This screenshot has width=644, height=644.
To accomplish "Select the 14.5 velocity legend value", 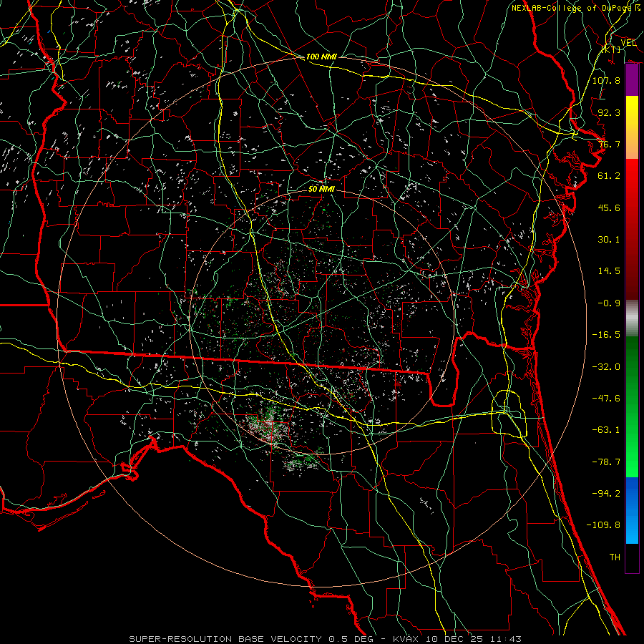I will coord(609,271).
